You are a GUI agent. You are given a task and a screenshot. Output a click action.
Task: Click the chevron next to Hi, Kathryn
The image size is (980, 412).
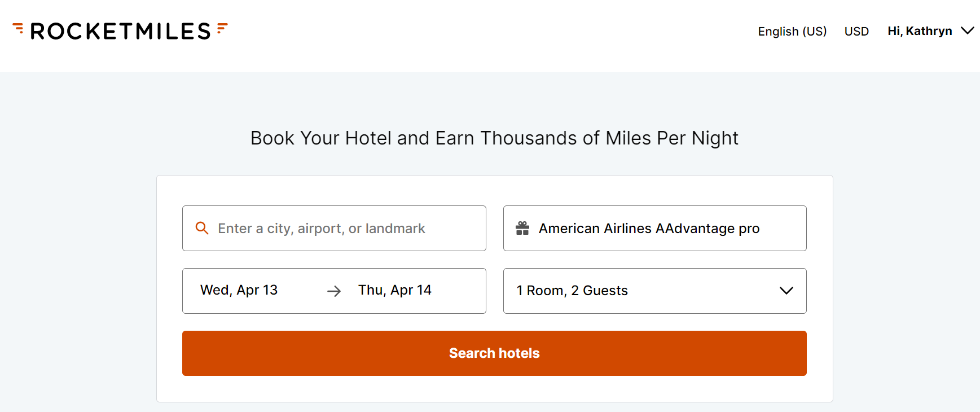click(968, 30)
